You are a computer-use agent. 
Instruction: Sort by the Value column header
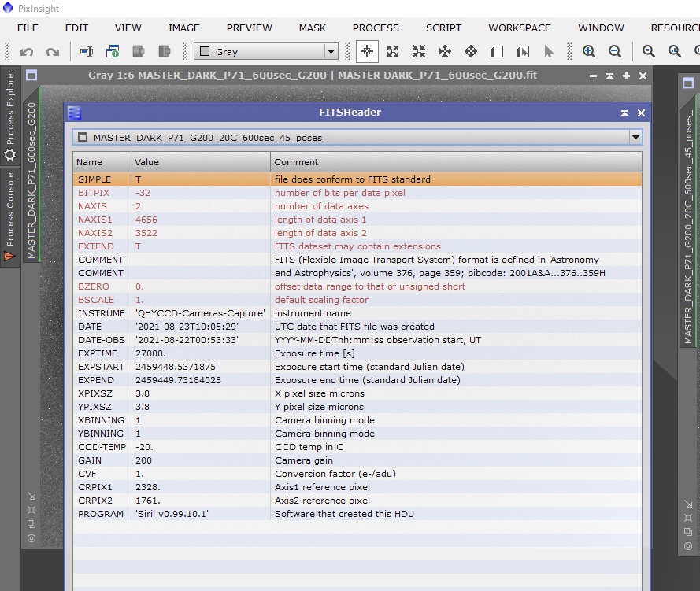201,162
